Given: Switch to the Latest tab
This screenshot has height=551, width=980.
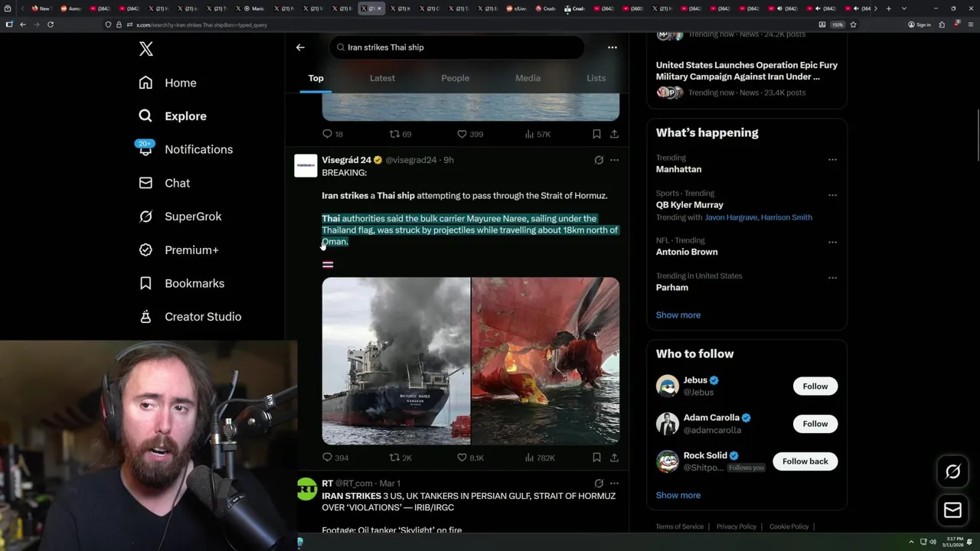Looking at the screenshot, I should [382, 78].
